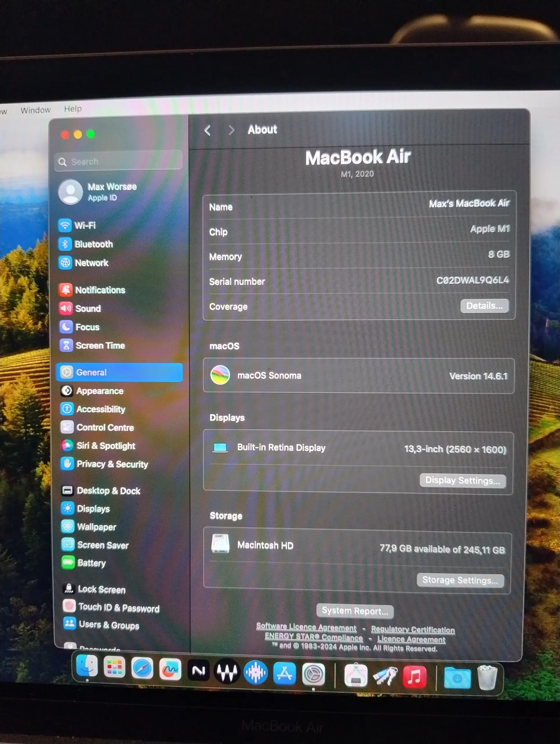Screen dimensions: 560x744
Task: Launch Keychain Access from the Dock
Action: (385, 676)
